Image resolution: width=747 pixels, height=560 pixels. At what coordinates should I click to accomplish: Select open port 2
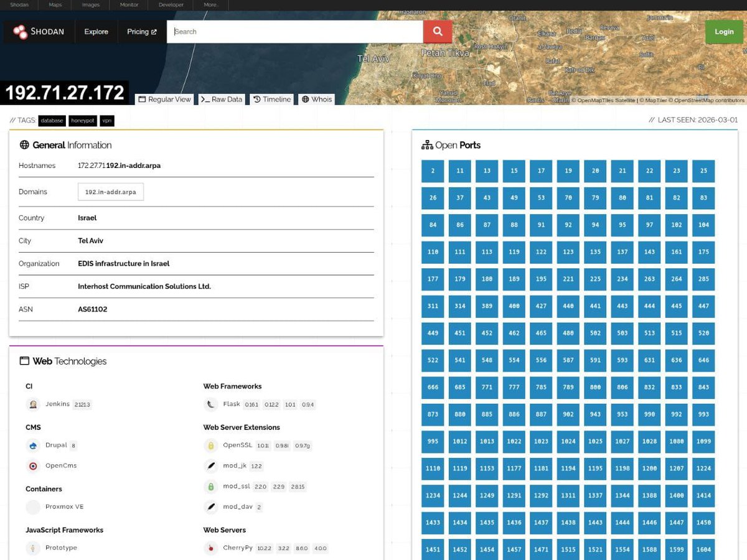(433, 171)
